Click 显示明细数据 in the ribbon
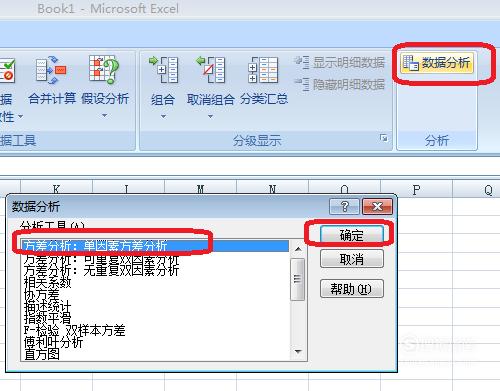 (340, 62)
